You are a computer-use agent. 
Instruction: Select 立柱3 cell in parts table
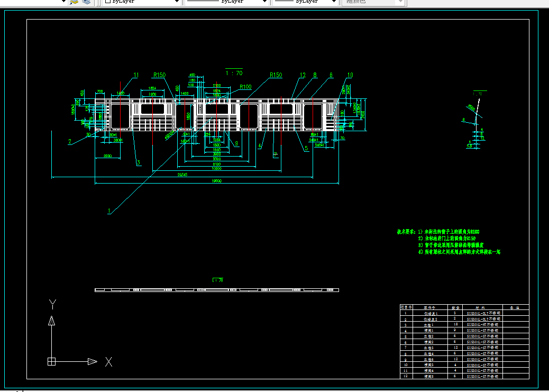(430, 348)
